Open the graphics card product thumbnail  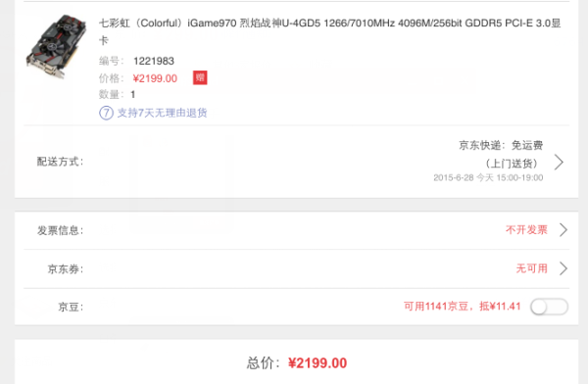click(56, 46)
